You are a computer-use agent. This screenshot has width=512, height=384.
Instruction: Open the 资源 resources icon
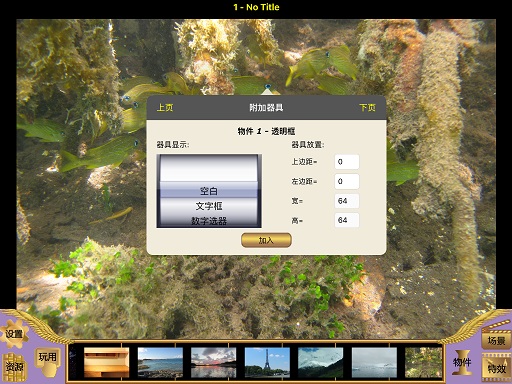pos(14,367)
